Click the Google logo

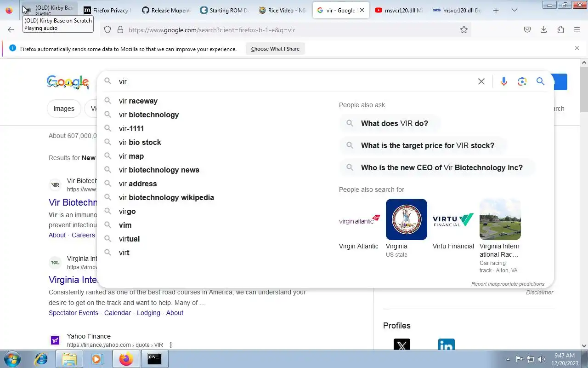(x=68, y=82)
